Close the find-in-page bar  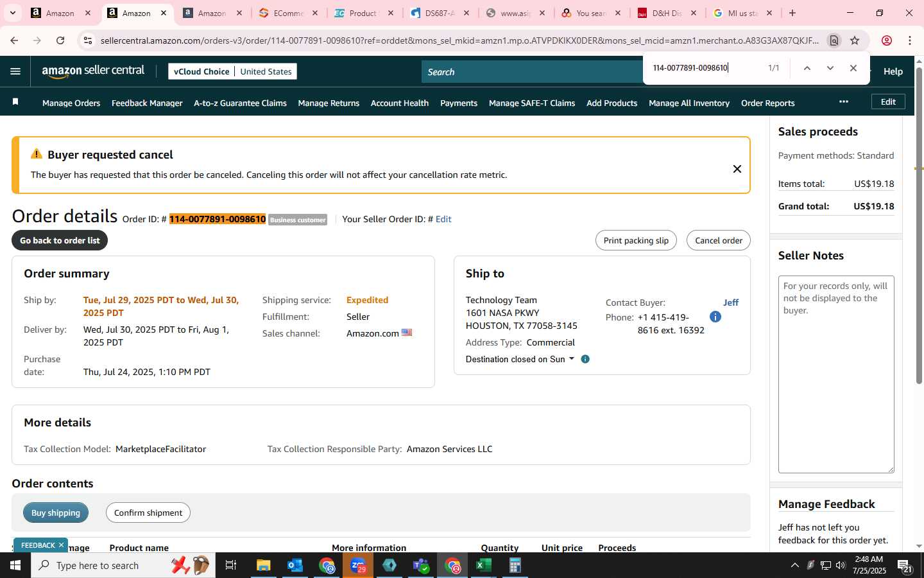tap(853, 68)
